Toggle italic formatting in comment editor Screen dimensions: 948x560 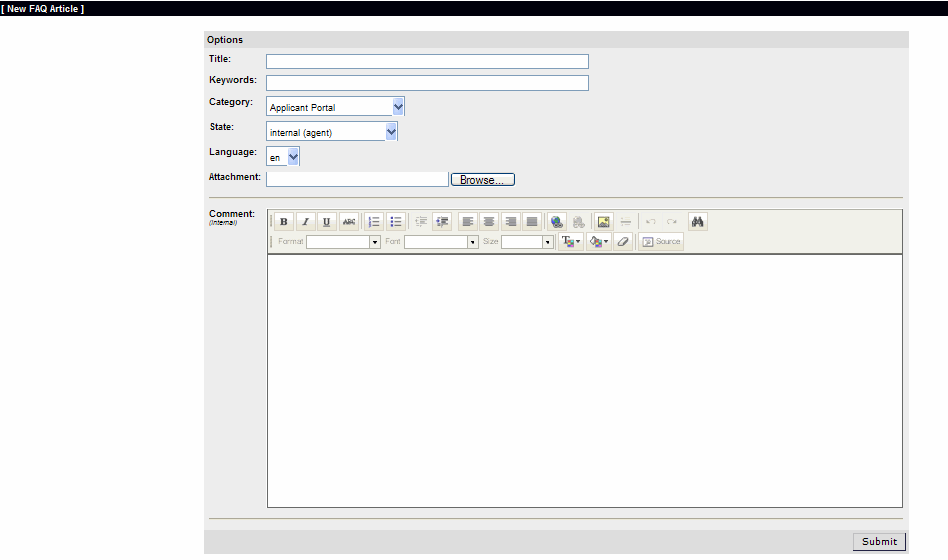click(305, 222)
